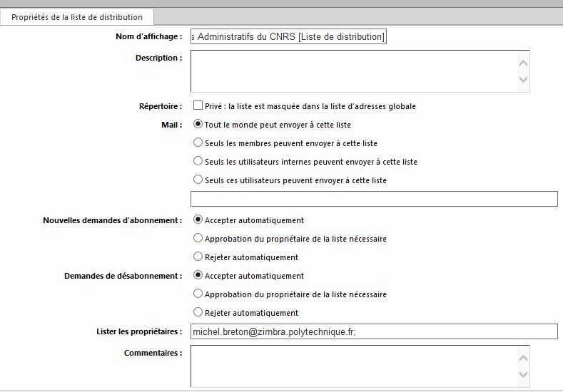Viewport: 563px width, 392px height.
Task: Click the Mail label
Action: pos(172,125)
